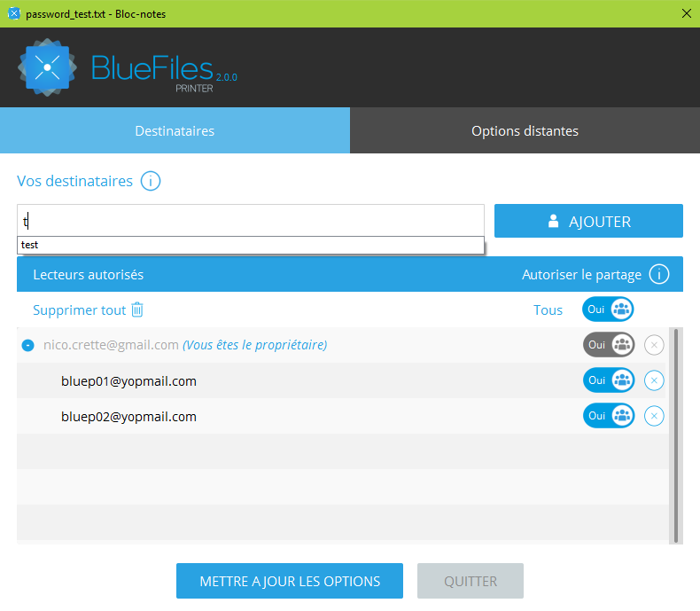Remove bluep02@yopmail.com with its X icon
The width and height of the screenshot is (700, 611).
654,416
